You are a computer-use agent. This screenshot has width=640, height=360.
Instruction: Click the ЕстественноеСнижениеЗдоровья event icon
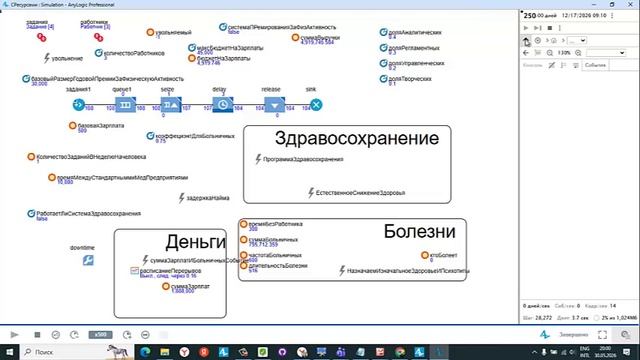point(311,193)
